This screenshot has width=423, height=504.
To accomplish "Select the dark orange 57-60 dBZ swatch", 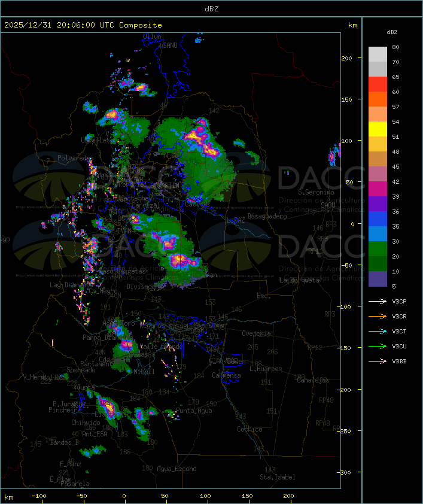I will click(x=378, y=99).
